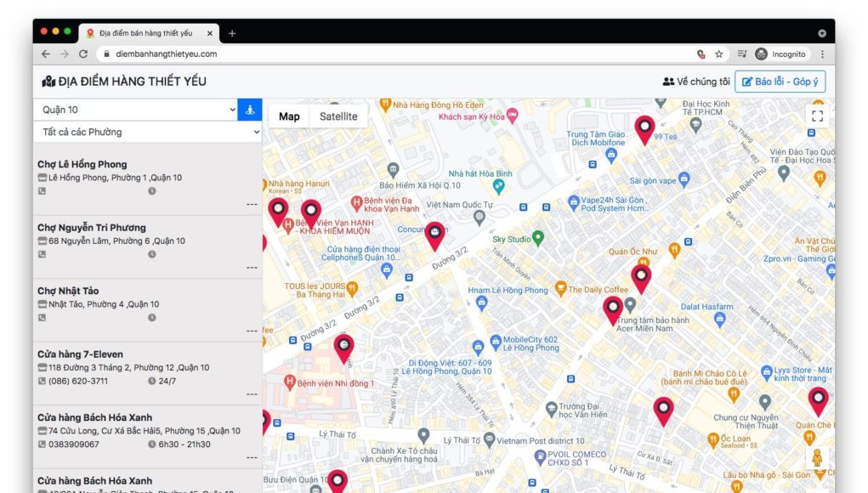Open the Quận 10 district dropdown

pyautogui.click(x=136, y=110)
